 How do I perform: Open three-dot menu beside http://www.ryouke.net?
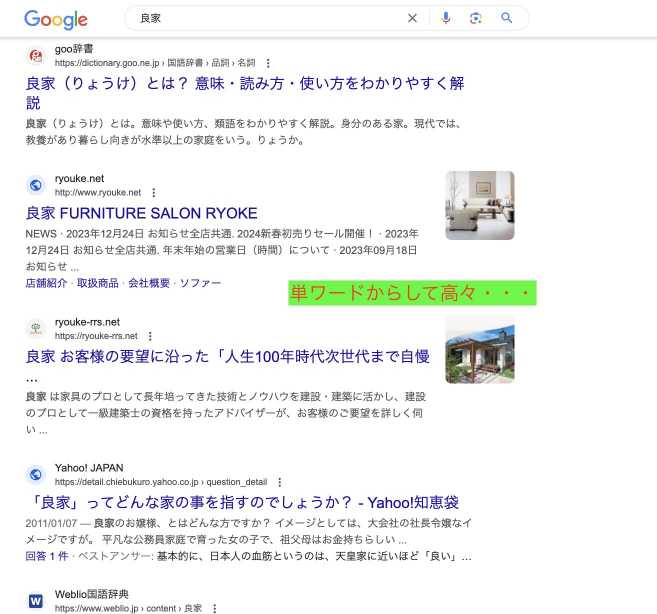(154, 192)
